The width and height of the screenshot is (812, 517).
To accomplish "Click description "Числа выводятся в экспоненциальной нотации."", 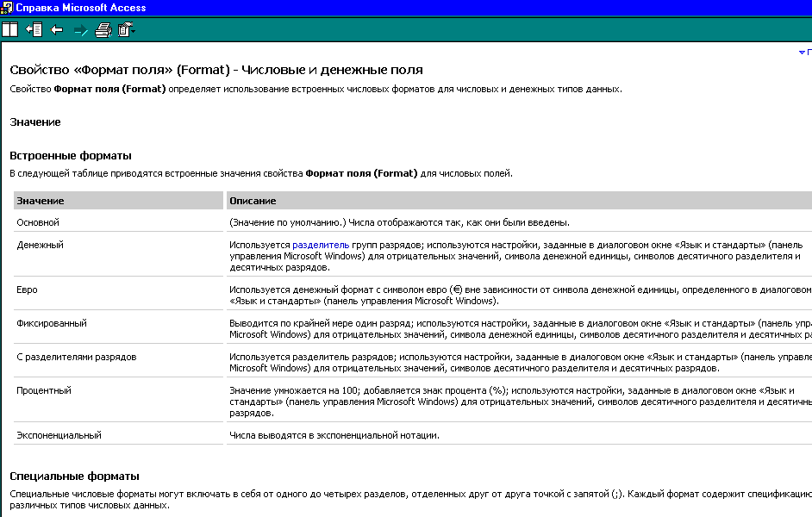I will pos(334,435).
